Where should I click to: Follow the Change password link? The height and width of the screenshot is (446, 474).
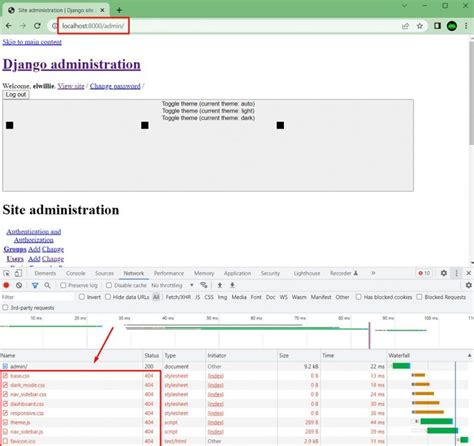115,86
